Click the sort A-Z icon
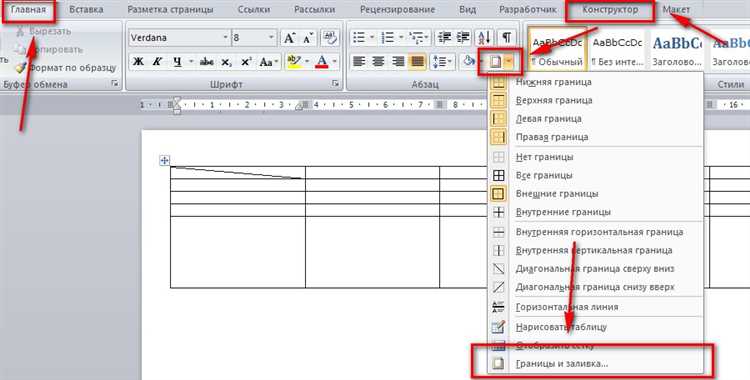This screenshot has width=750, height=380. 484,37
